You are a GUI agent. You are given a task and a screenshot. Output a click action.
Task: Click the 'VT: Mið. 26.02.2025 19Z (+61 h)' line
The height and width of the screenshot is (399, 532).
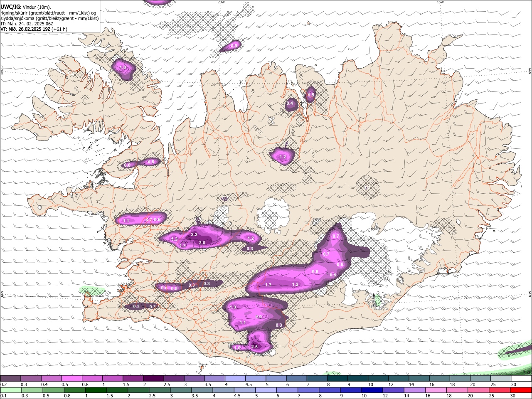point(34,29)
